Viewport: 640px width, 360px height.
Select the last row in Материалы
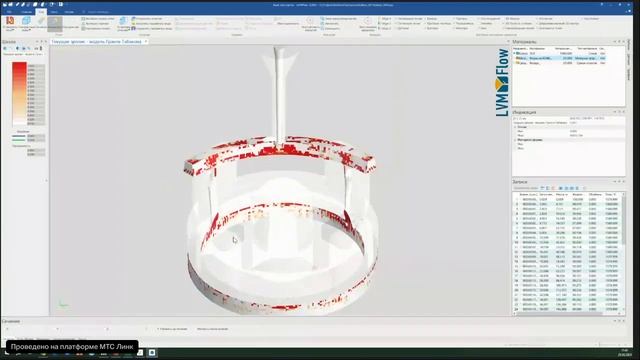(559, 63)
